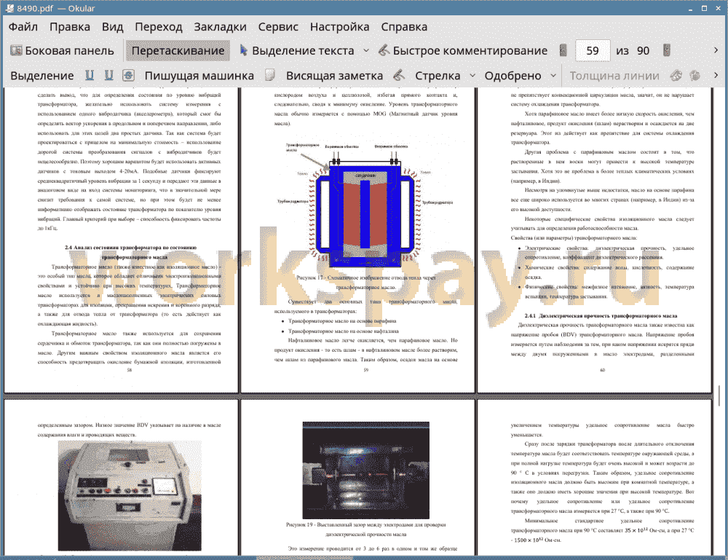The width and height of the screenshot is (728, 560).
Task: Click the page number 60 at page bottom
Action: click(603, 370)
